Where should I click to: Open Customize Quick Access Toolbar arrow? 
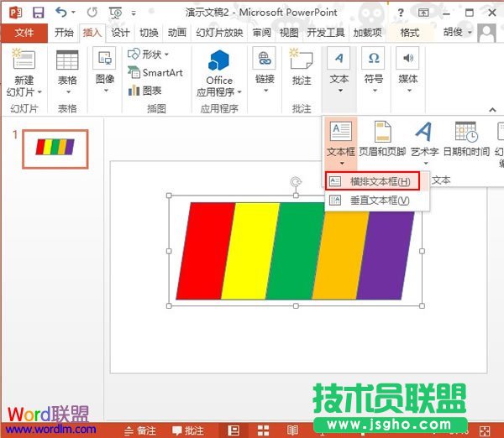point(134,13)
